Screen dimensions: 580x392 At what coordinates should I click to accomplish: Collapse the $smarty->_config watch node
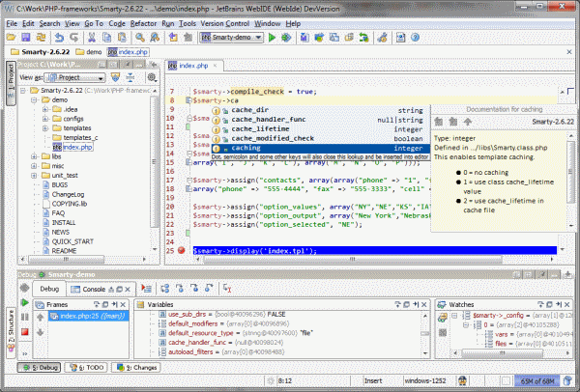pos(454,316)
